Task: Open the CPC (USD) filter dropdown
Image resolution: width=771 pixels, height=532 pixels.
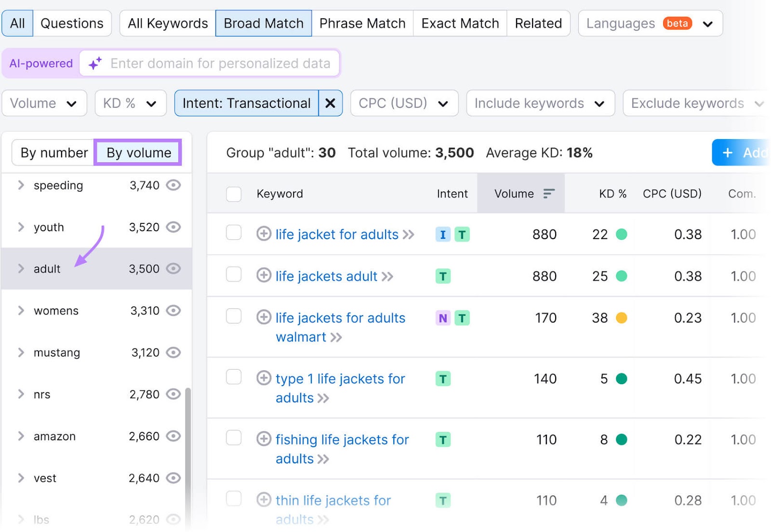Action: point(404,103)
